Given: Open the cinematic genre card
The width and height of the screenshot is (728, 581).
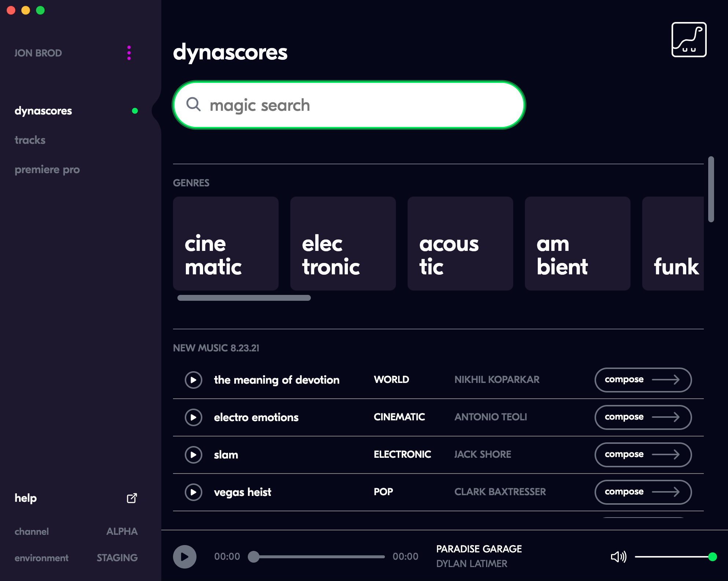Looking at the screenshot, I should tap(225, 244).
